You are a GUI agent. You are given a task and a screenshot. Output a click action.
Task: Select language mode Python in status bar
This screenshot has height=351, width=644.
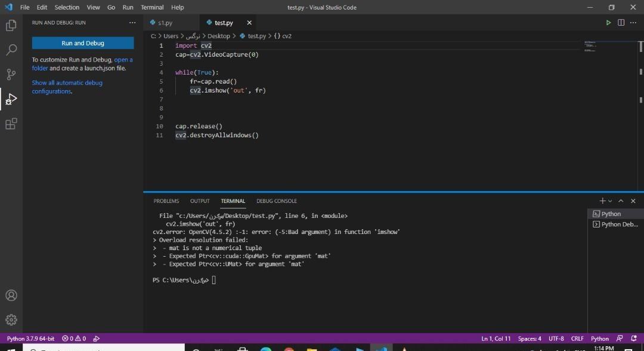pos(600,338)
